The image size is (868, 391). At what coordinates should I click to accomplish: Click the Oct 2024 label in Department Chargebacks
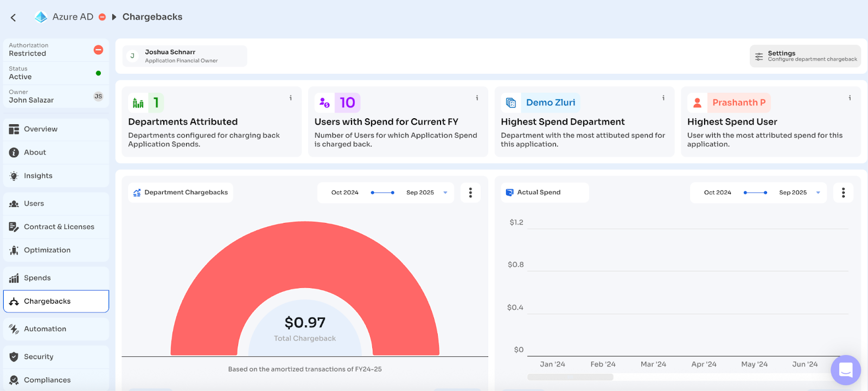[345, 193]
